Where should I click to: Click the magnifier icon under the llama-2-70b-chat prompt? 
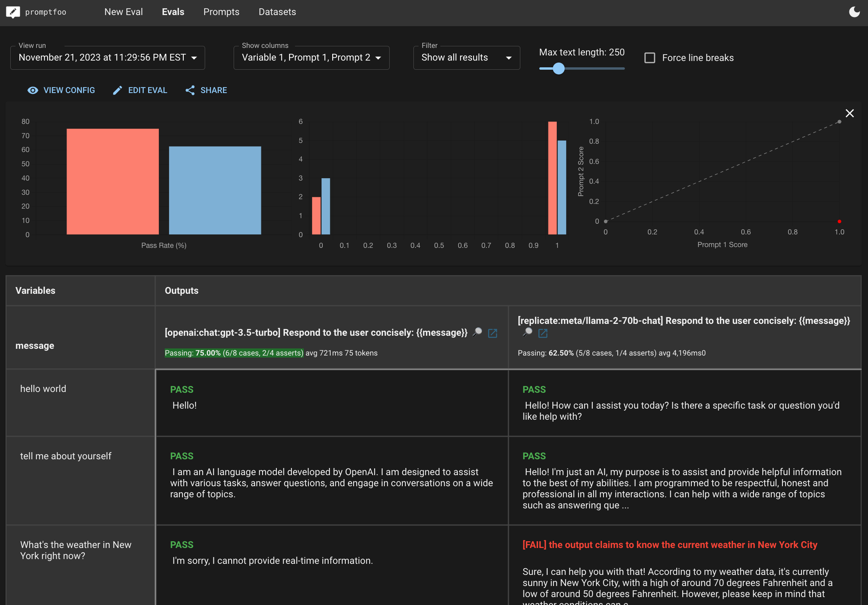527,333
